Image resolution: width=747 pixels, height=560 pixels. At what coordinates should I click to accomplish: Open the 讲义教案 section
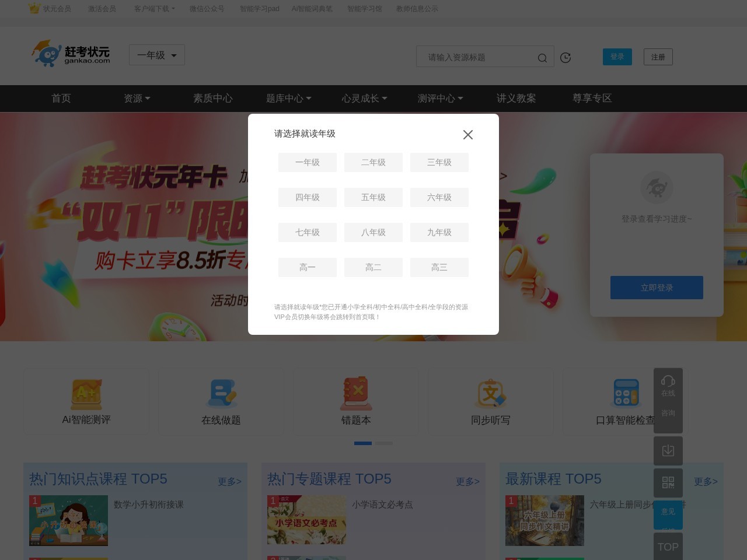pyautogui.click(x=516, y=99)
